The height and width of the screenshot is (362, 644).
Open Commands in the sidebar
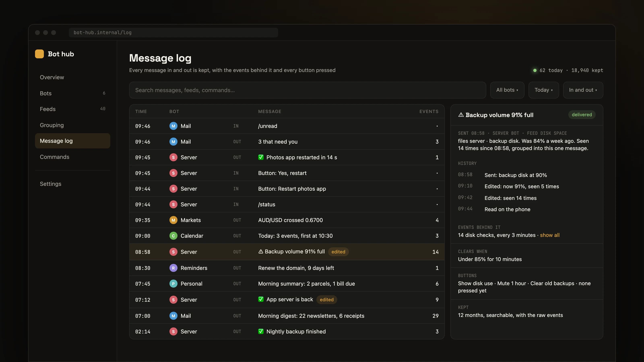[72, 157]
